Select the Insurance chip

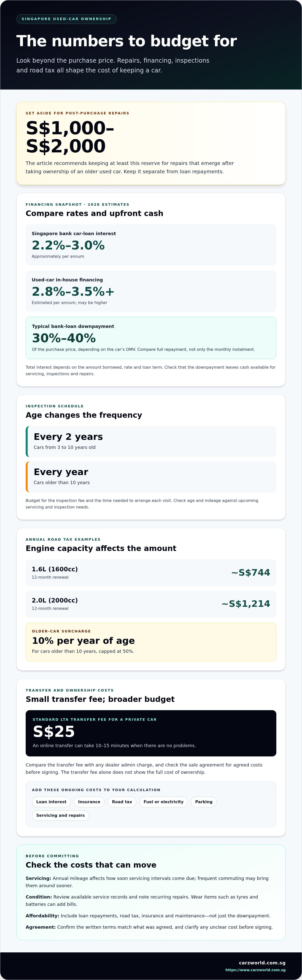pyautogui.click(x=89, y=801)
